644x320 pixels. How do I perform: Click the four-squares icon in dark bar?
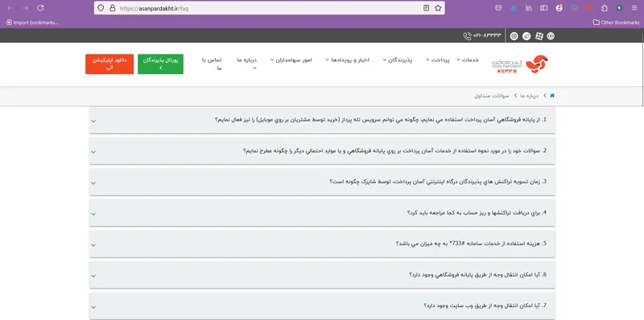[539, 36]
